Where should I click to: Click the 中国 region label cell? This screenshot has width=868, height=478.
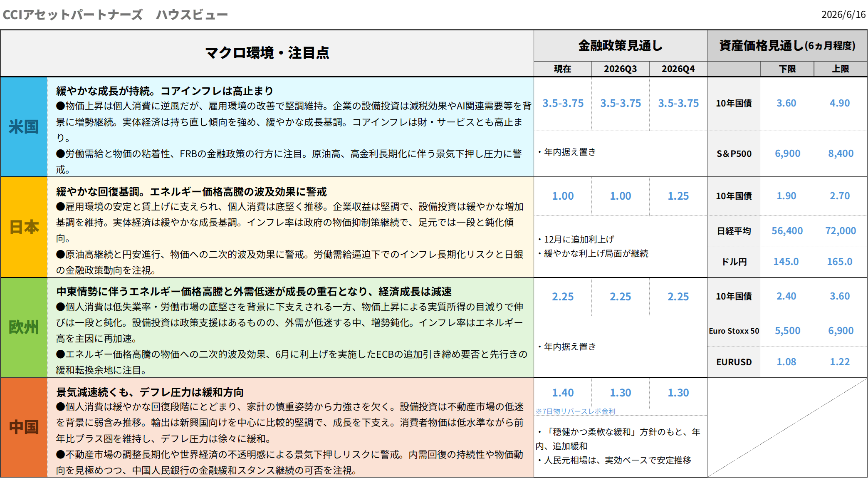(x=24, y=427)
